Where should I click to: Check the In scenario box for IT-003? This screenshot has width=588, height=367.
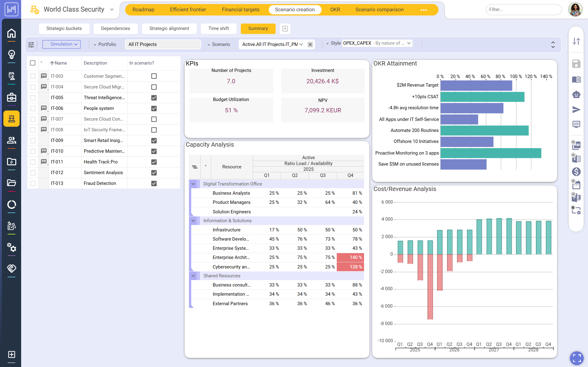(154, 76)
